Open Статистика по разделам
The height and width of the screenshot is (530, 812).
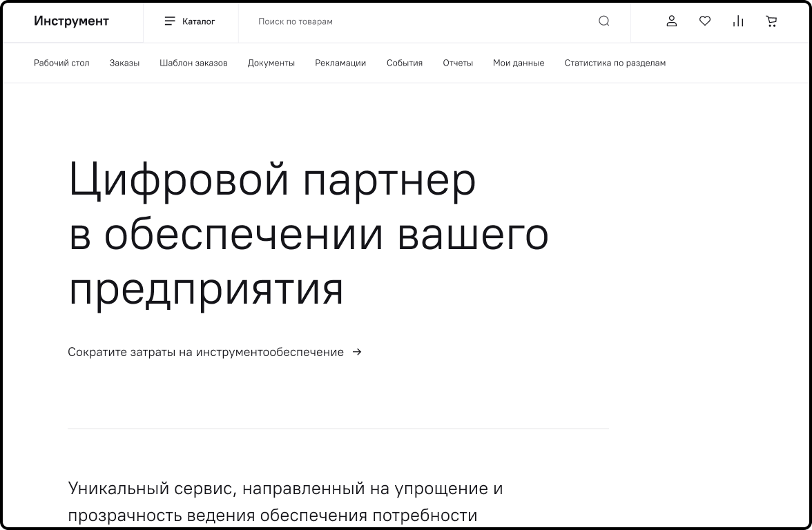[615, 63]
